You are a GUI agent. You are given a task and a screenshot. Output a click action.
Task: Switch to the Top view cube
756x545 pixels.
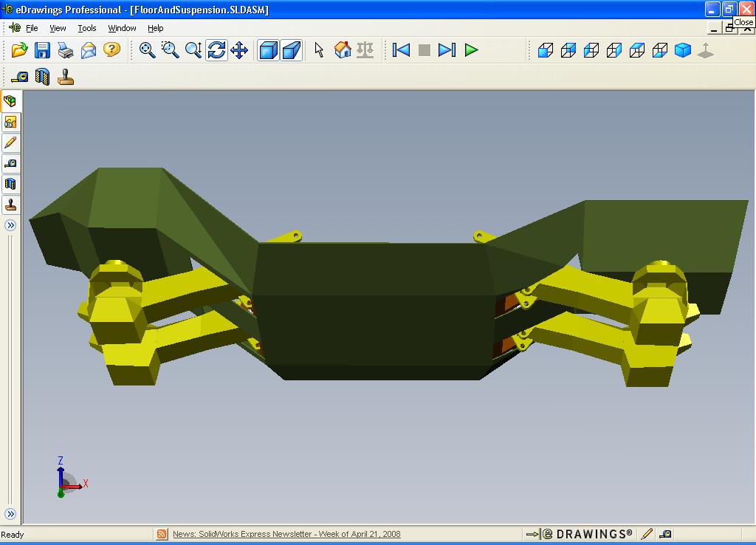[x=637, y=50]
